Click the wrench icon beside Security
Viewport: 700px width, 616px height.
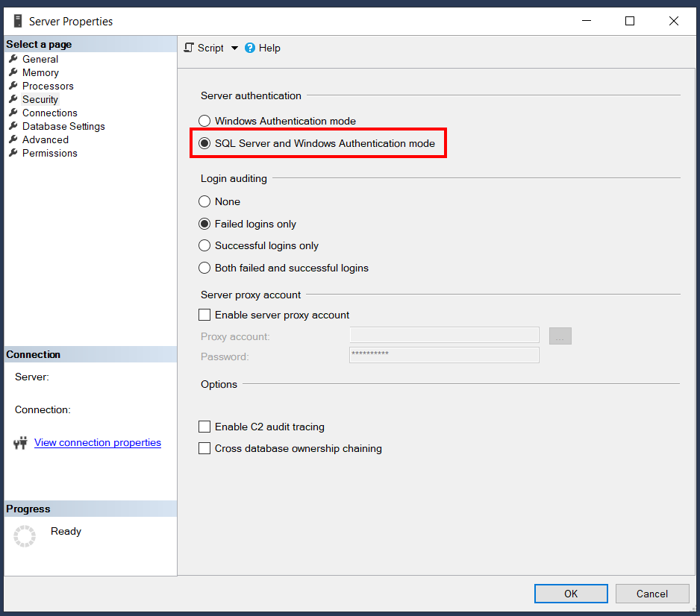click(13, 99)
